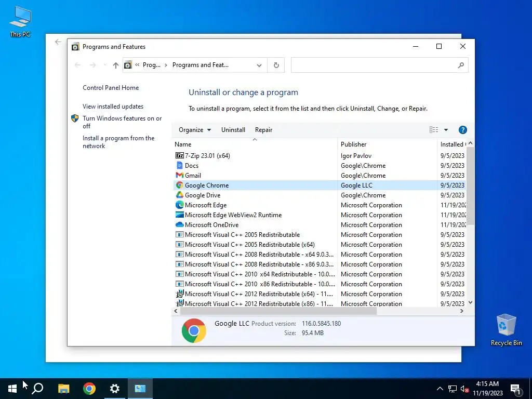Viewport: 532px width, 399px height.
Task: Sort by the Name column header
Action: pyautogui.click(x=255, y=144)
